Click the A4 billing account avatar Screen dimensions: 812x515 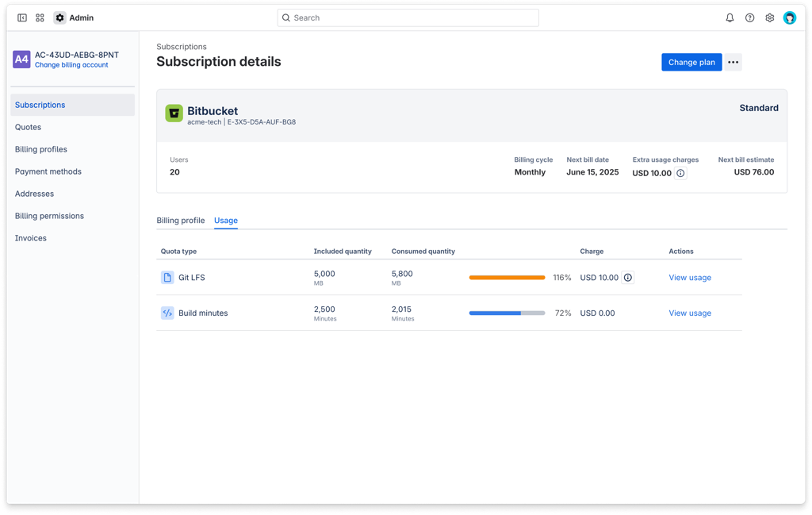pos(21,59)
